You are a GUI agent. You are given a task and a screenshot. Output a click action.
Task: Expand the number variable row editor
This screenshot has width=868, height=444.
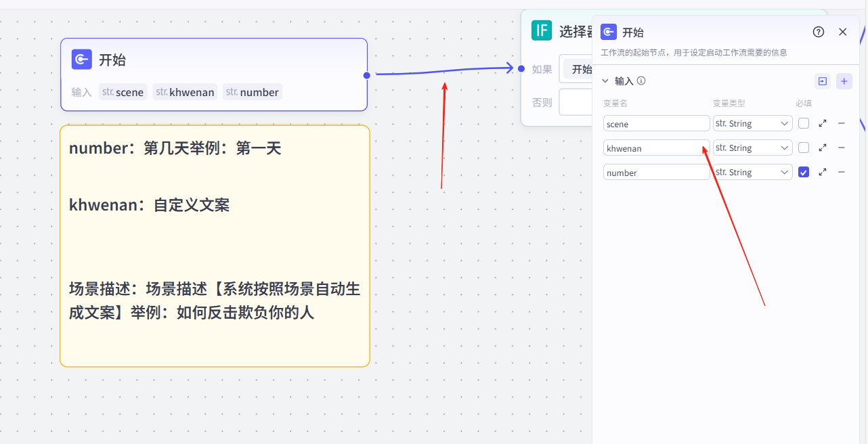coord(823,172)
